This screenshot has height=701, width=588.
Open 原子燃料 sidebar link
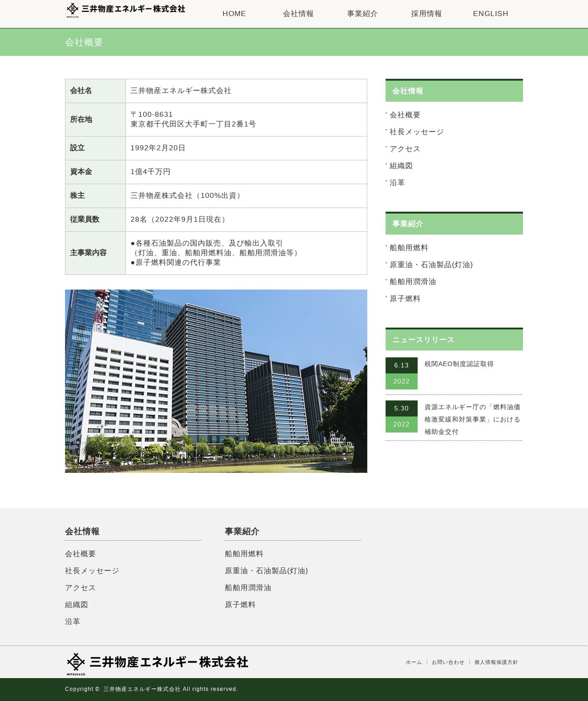click(x=405, y=299)
